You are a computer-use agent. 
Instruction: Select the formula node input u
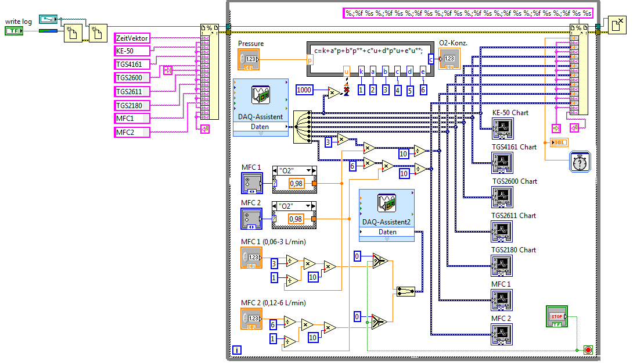(x=346, y=71)
